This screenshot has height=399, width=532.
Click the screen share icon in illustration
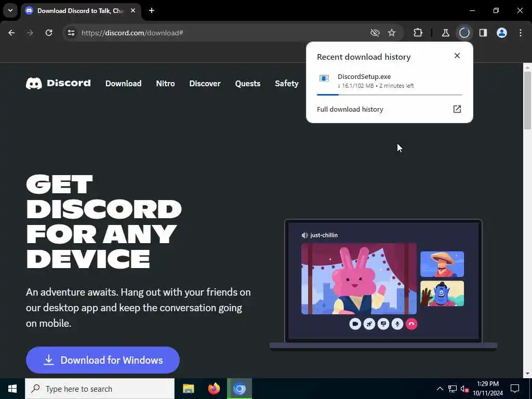point(383,324)
